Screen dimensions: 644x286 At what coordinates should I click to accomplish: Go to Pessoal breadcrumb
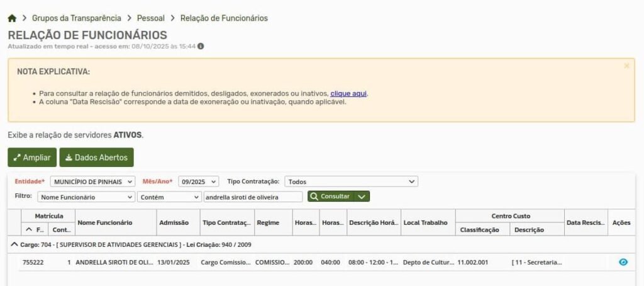point(150,18)
